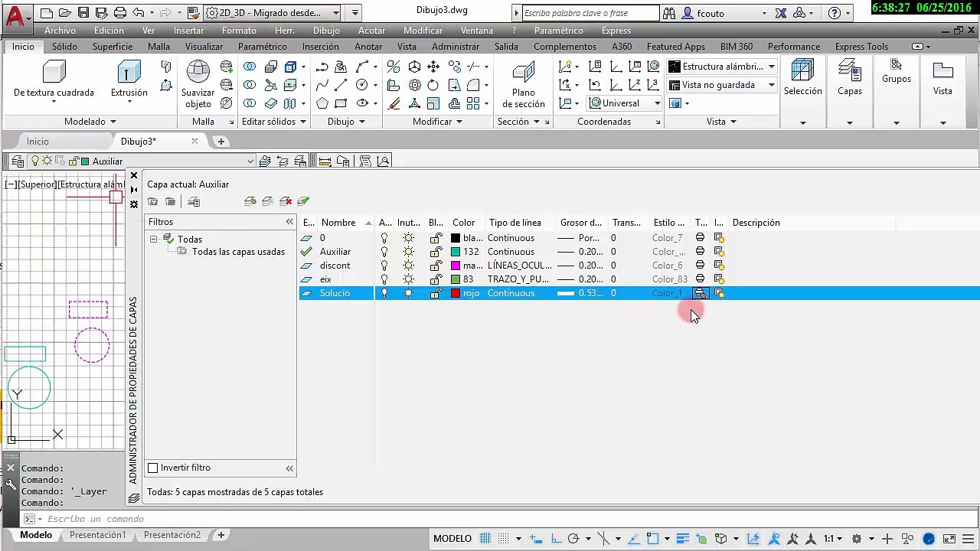Viewport: 980px width, 551px height.
Task: Toggle on/off lightbulb for layer Auxiliar
Action: (384, 252)
